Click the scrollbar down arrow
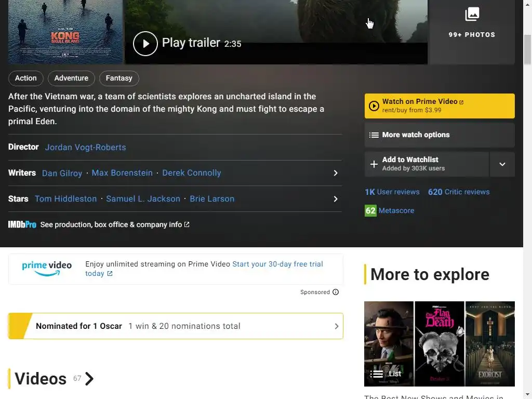Viewport: 532px width, 399px height. [x=528, y=395]
